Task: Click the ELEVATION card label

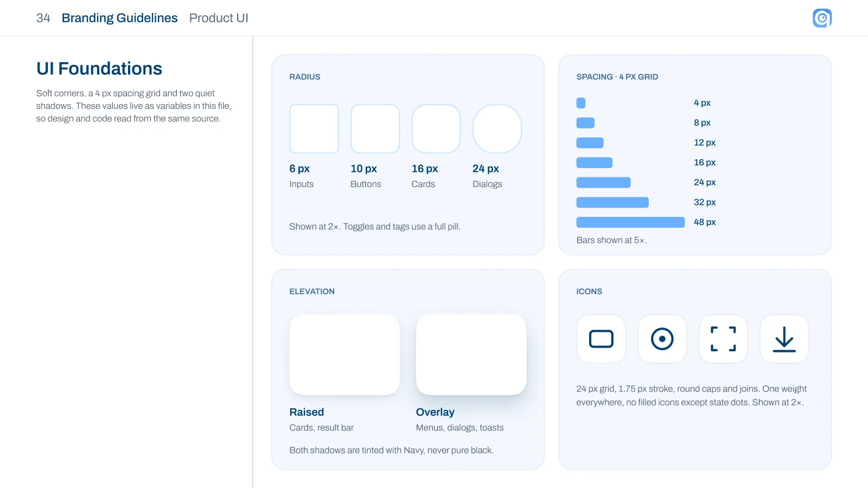Action: click(312, 292)
